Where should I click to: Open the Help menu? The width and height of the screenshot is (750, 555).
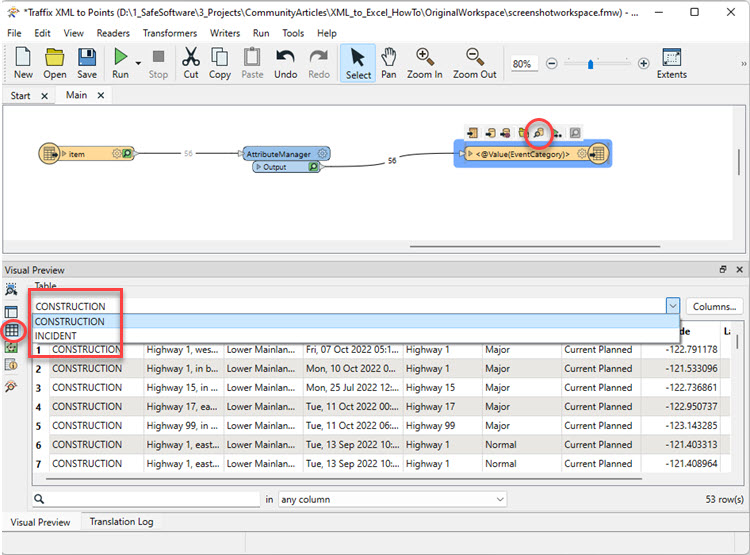[327, 33]
